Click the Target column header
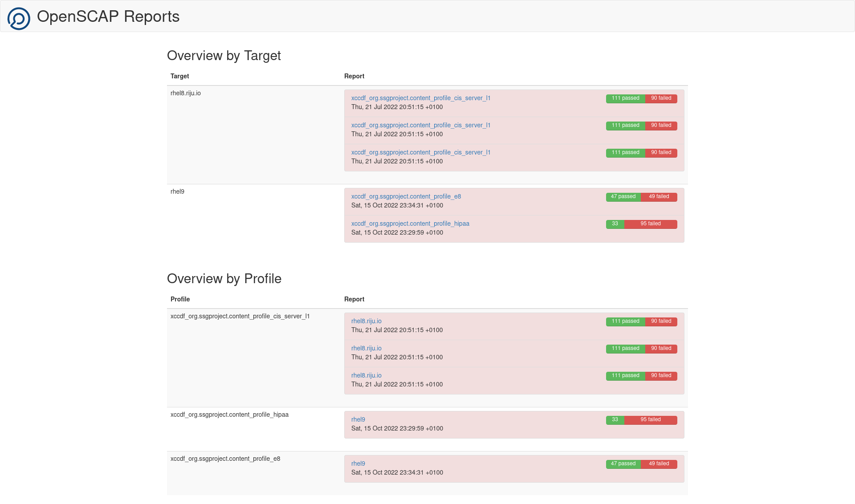855x504 pixels. (179, 76)
